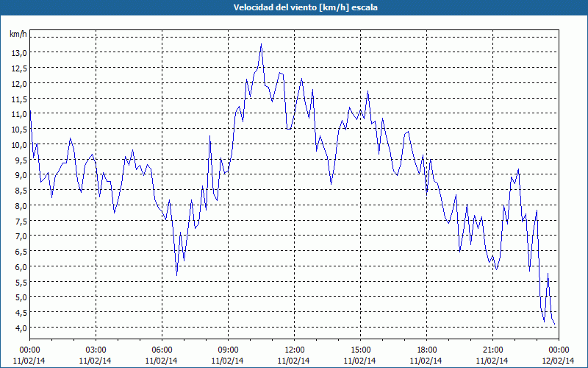
Task: Click the 13,0 y-axis value
Action: click(19, 53)
